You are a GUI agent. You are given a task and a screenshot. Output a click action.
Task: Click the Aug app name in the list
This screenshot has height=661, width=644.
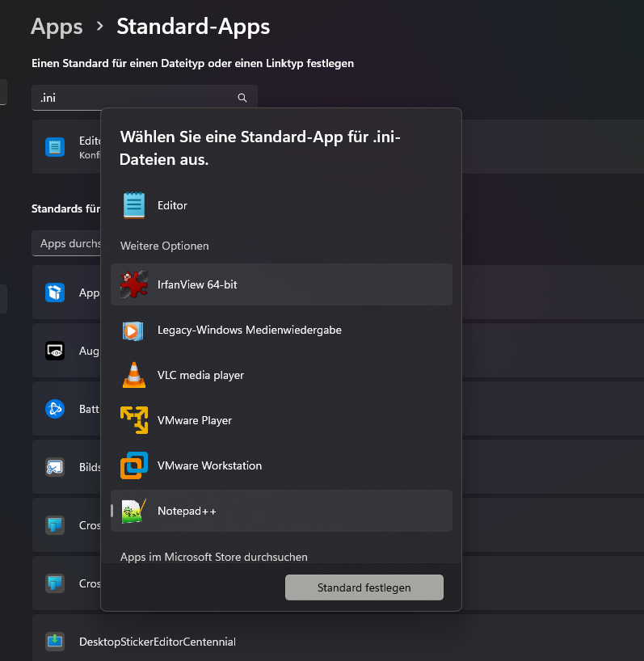pos(90,352)
